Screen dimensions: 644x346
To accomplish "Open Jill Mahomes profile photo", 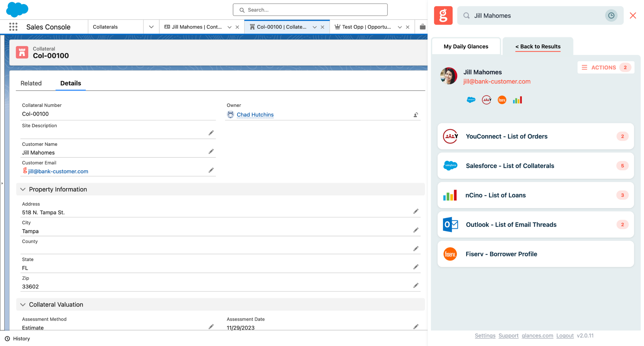I will click(x=449, y=76).
